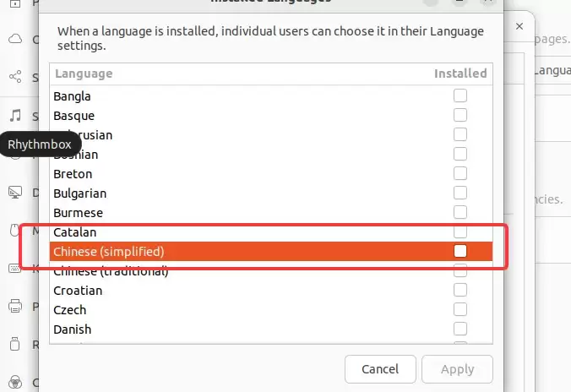Open the music note Sound settings icon
The width and height of the screenshot is (571, 392).
point(15,116)
